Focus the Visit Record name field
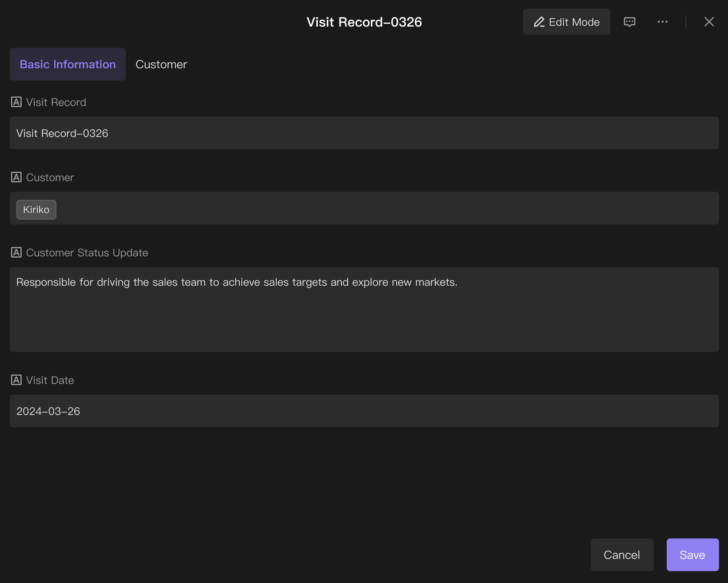This screenshot has height=583, width=728. coord(364,133)
